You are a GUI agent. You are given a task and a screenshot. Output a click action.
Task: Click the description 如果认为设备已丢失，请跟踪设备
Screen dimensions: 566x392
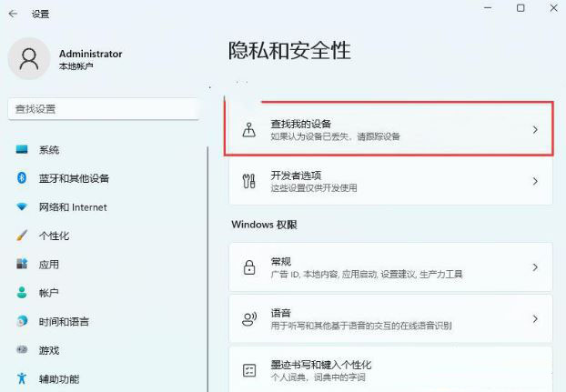(336, 136)
